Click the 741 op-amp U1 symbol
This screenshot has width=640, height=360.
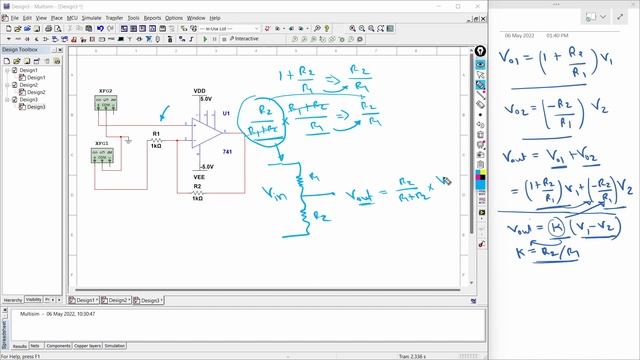click(207, 133)
